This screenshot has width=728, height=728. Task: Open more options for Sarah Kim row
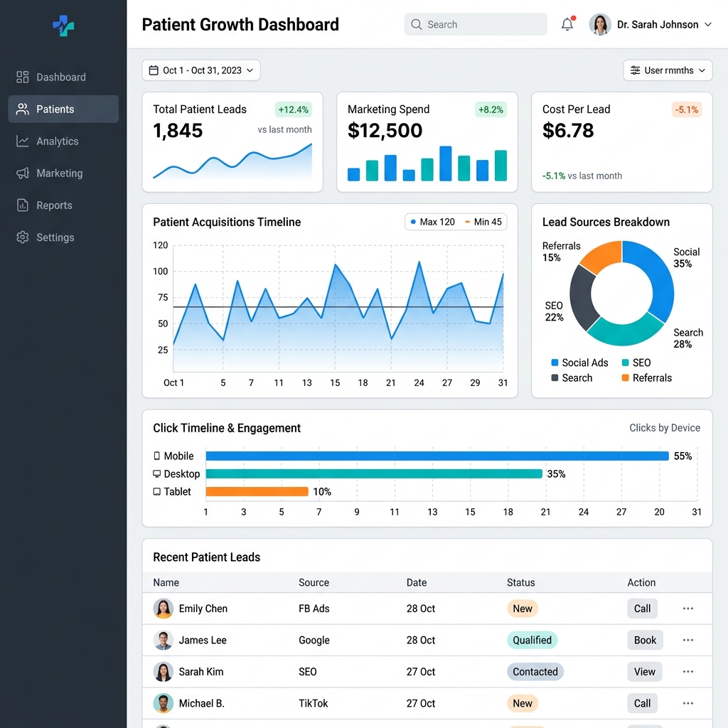[x=688, y=671]
